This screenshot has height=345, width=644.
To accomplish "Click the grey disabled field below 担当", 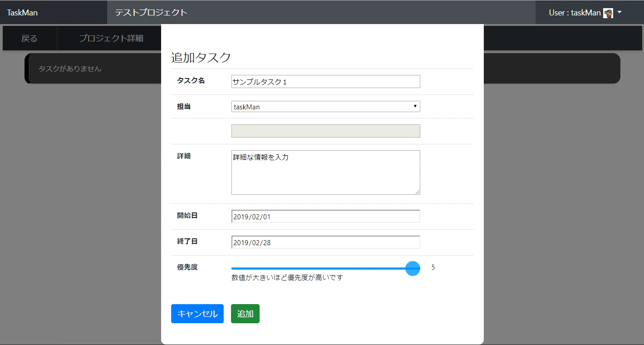I will pos(326,131).
